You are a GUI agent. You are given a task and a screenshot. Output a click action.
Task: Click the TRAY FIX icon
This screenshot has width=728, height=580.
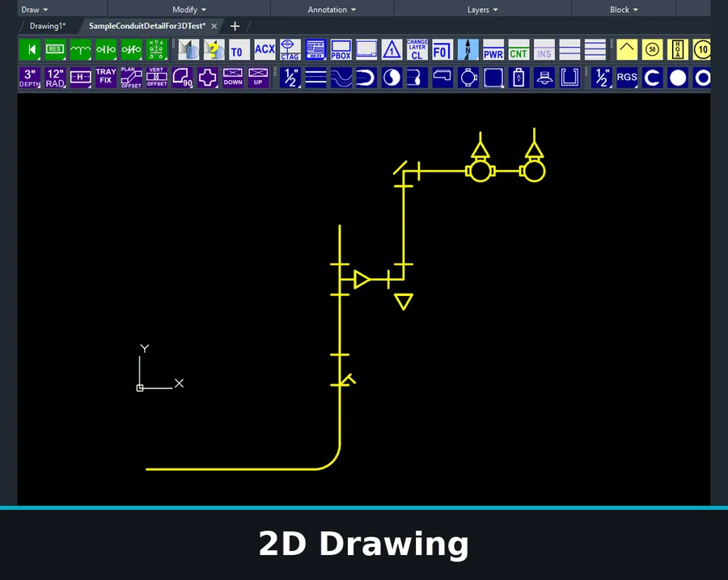click(106, 78)
